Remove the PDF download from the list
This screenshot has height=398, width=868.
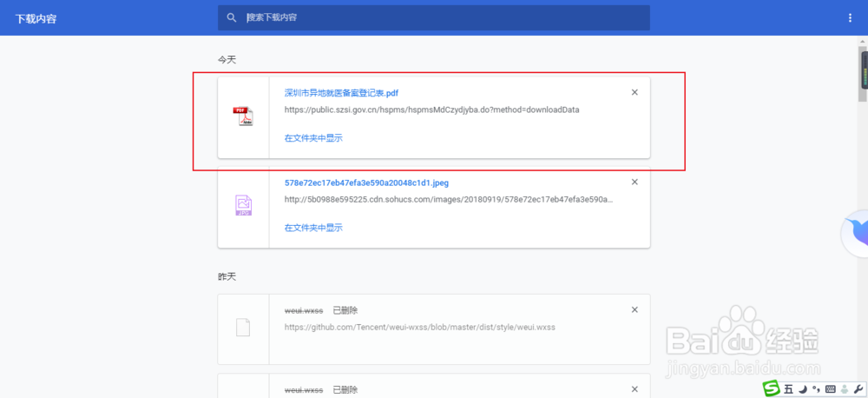[x=635, y=92]
